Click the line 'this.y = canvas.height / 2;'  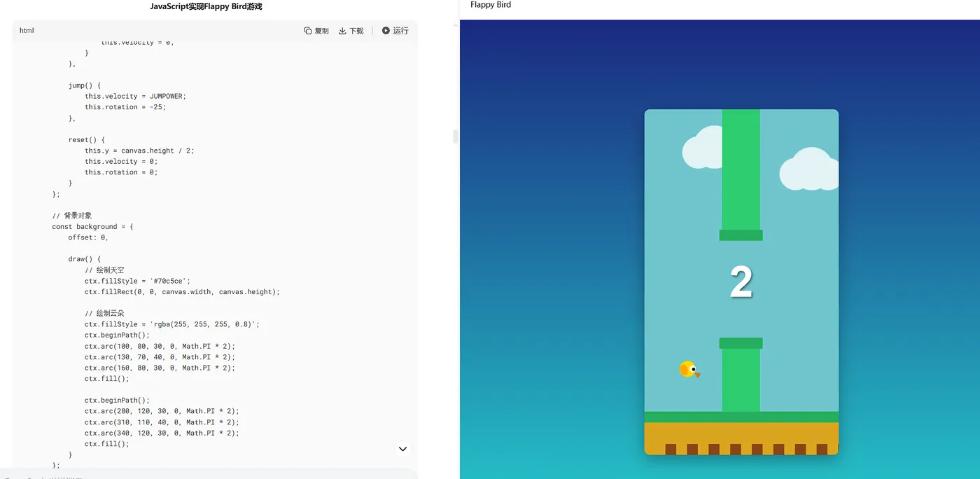pyautogui.click(x=140, y=151)
